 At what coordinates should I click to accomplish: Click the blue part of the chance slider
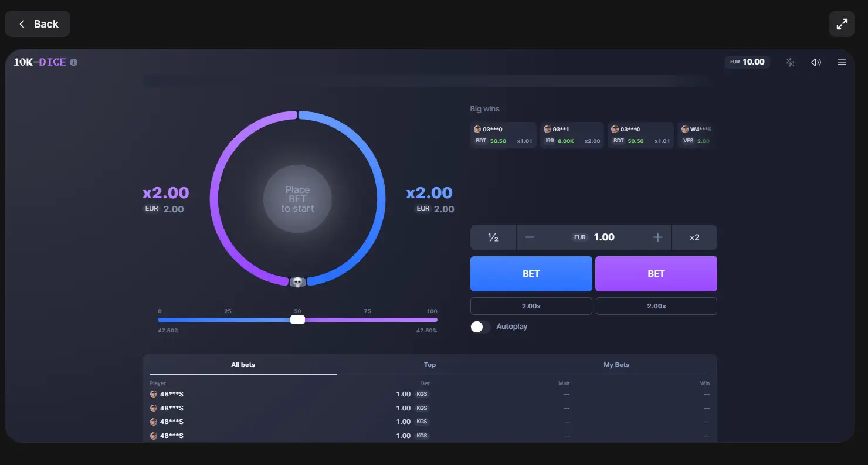224,320
